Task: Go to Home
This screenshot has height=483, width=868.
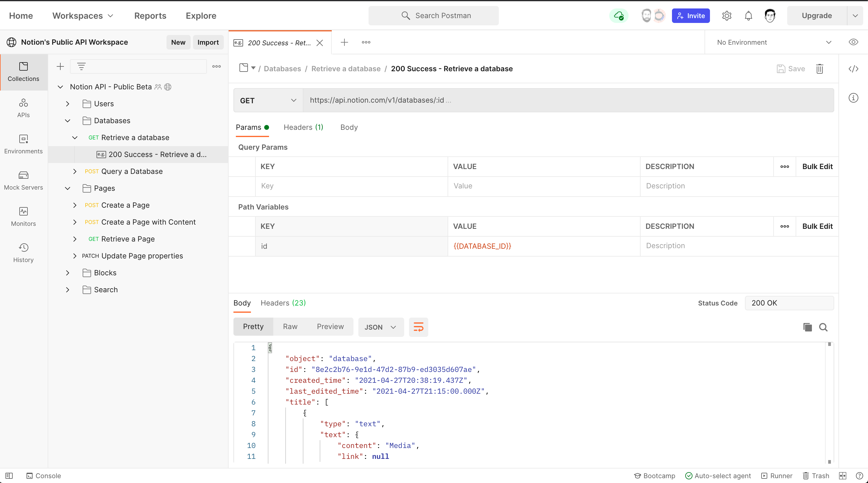Action: point(21,15)
